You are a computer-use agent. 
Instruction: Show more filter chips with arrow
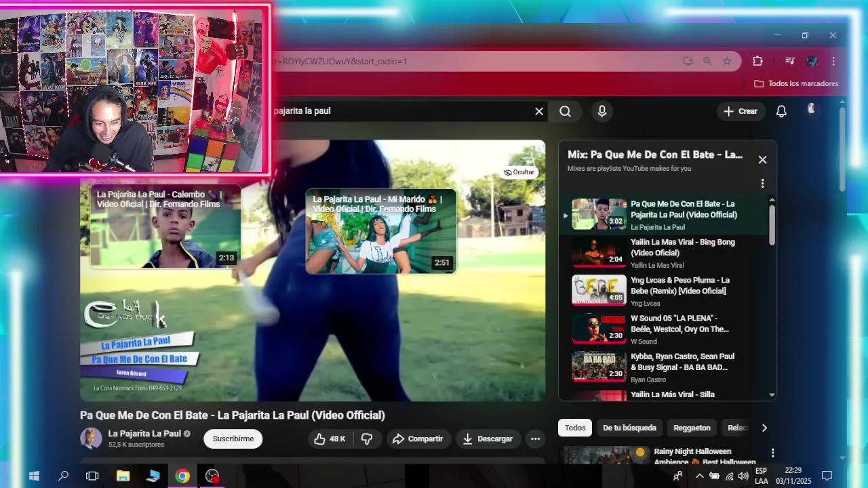(764, 428)
